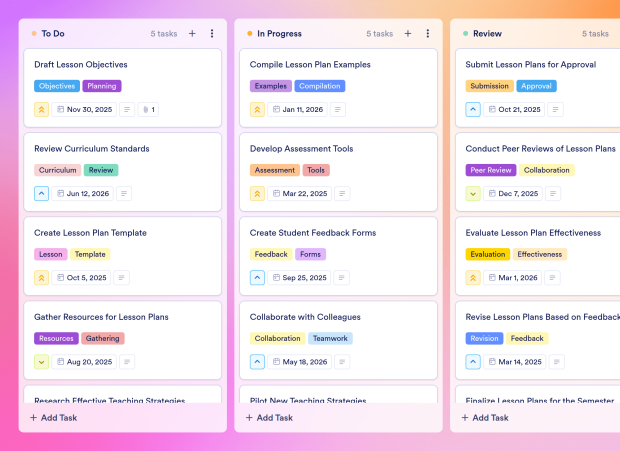
Task: Open description icon on Review Curriculum Standards
Action: click(x=124, y=194)
